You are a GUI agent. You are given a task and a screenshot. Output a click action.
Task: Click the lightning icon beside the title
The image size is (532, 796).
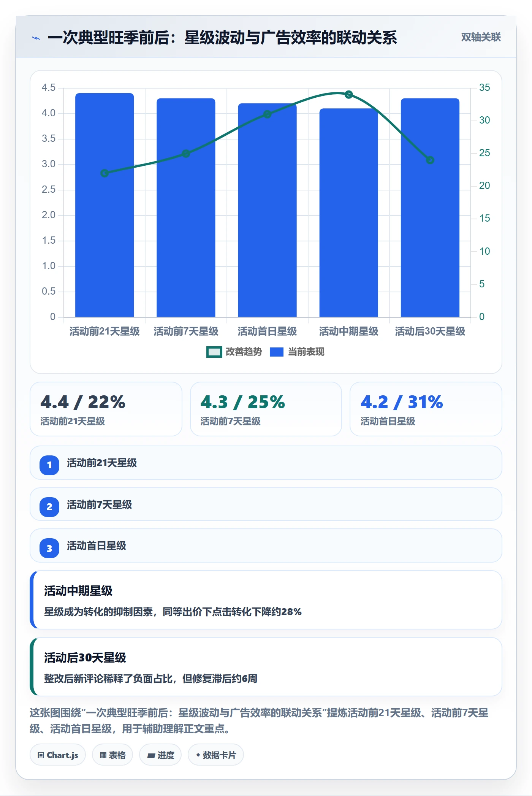coord(36,38)
